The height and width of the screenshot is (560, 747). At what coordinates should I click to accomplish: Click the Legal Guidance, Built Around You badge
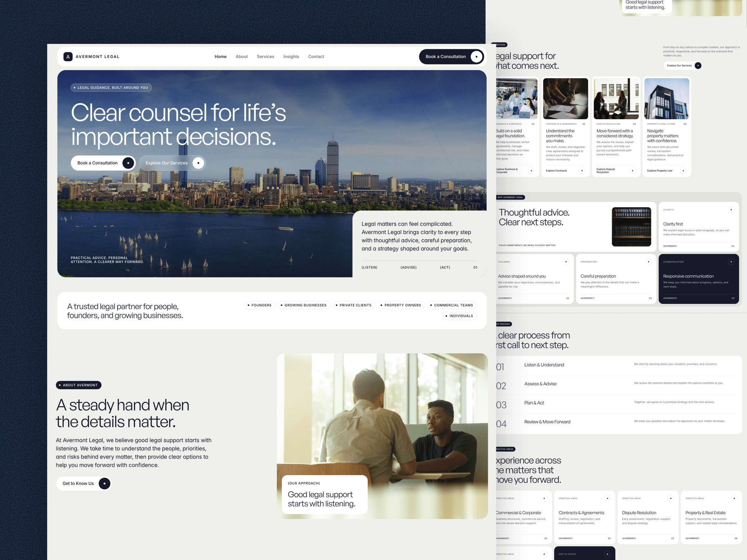tap(111, 87)
